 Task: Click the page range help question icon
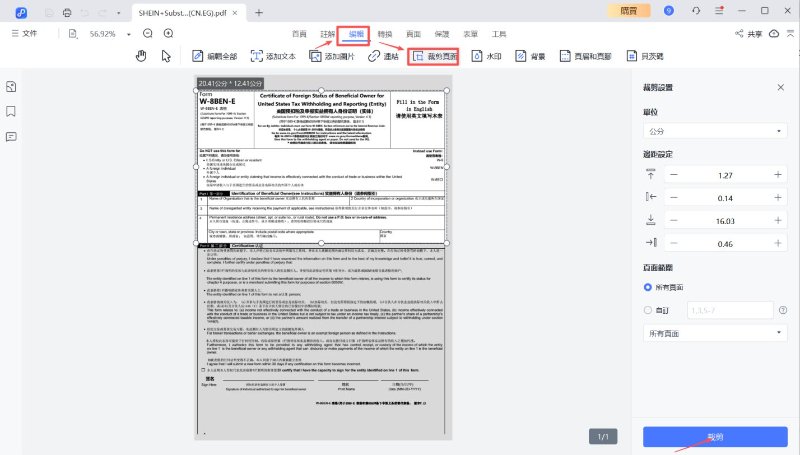tap(783, 310)
